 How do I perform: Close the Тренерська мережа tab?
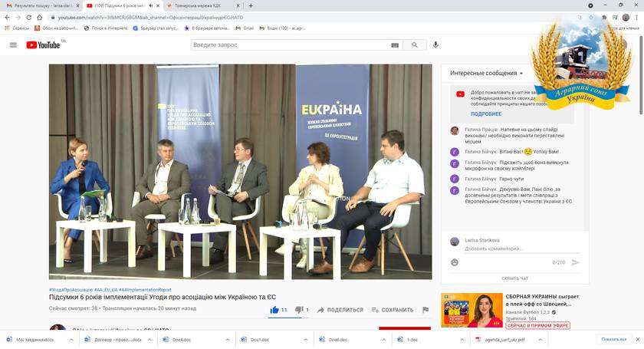pyautogui.click(x=238, y=6)
